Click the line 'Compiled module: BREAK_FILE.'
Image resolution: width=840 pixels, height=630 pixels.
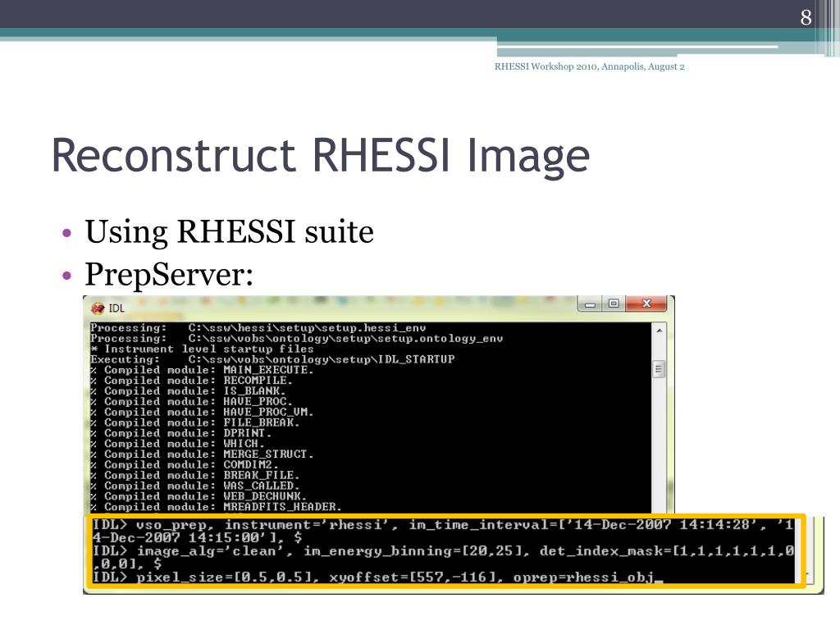click(194, 475)
